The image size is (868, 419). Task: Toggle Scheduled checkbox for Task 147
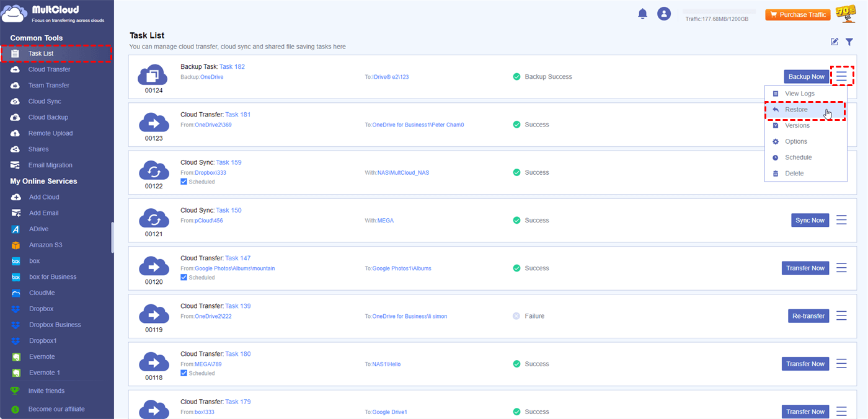(184, 278)
